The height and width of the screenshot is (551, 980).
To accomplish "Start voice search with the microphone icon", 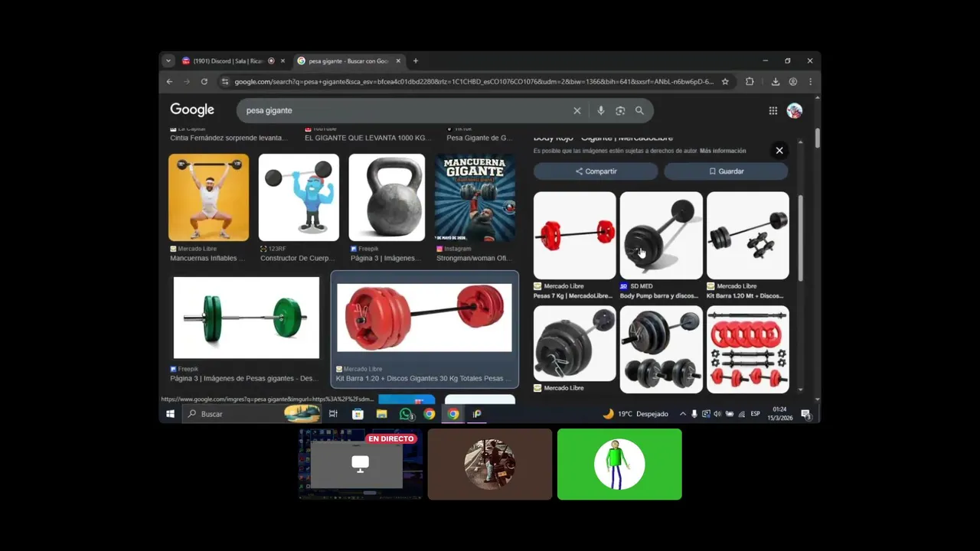I will [600, 110].
